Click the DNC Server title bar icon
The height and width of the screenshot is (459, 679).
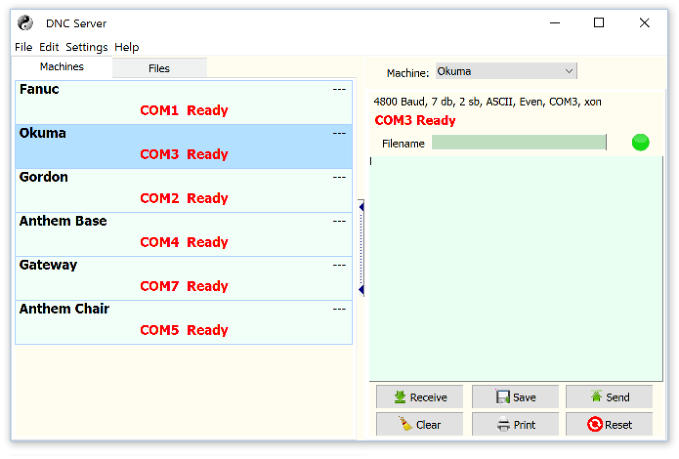click(x=26, y=23)
